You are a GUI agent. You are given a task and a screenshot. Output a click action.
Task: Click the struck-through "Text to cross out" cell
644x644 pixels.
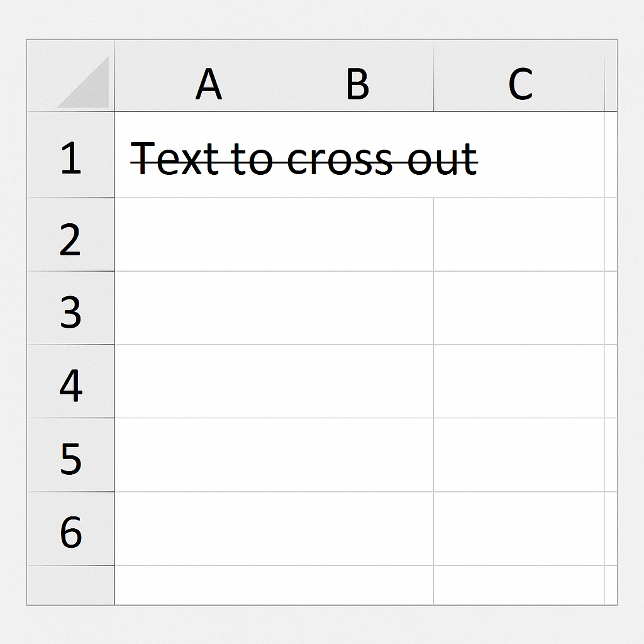tap(304, 157)
